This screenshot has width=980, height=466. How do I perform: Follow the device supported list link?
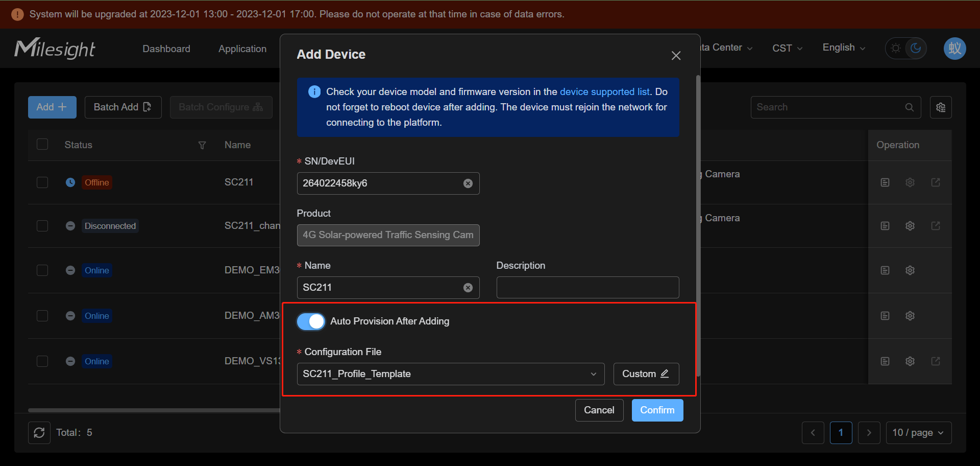[605, 91]
